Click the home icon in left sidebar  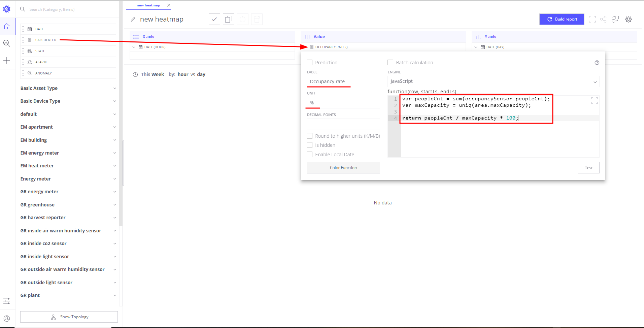pyautogui.click(x=7, y=27)
